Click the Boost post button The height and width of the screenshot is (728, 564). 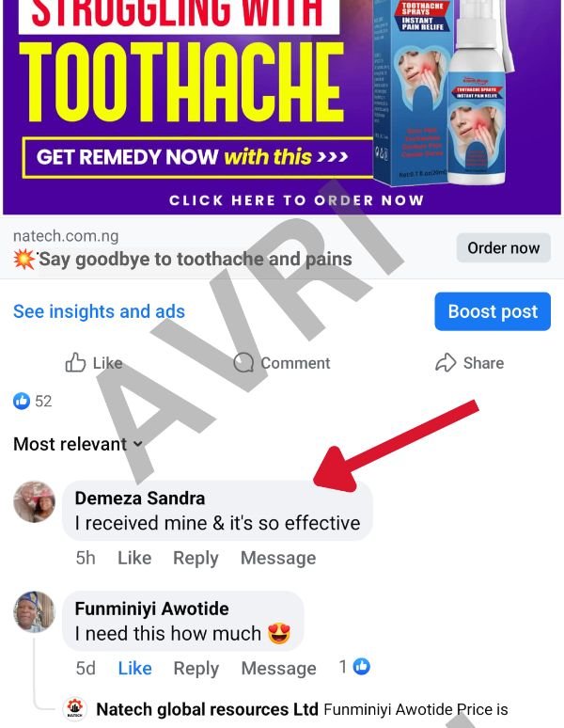tap(493, 311)
